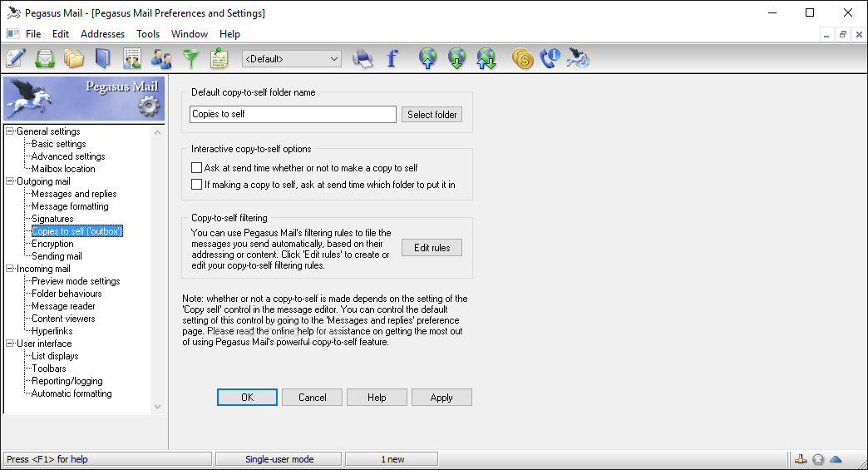
Task: Click the gear icon in the Pegasus Mail banner
Action: (x=148, y=106)
